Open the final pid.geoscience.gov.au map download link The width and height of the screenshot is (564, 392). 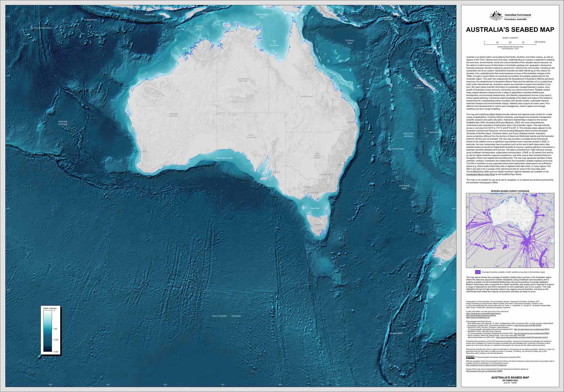[x=484, y=371]
